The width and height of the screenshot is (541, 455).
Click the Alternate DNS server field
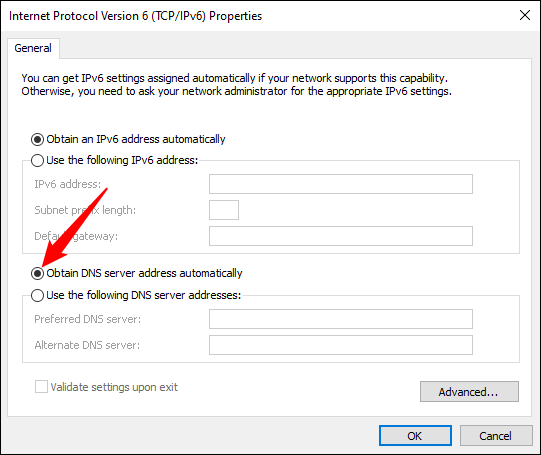point(341,345)
